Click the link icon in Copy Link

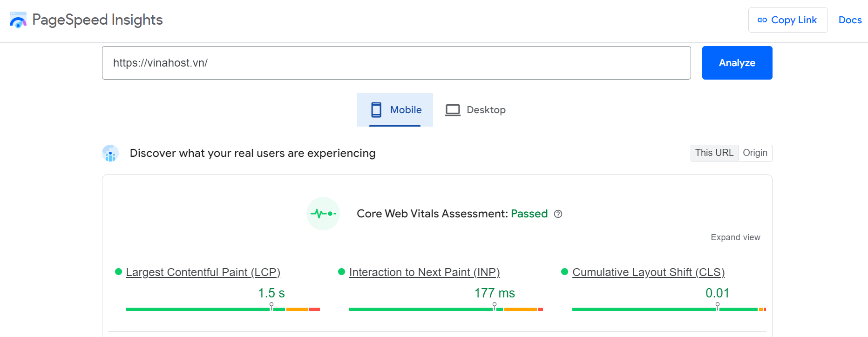pos(762,20)
